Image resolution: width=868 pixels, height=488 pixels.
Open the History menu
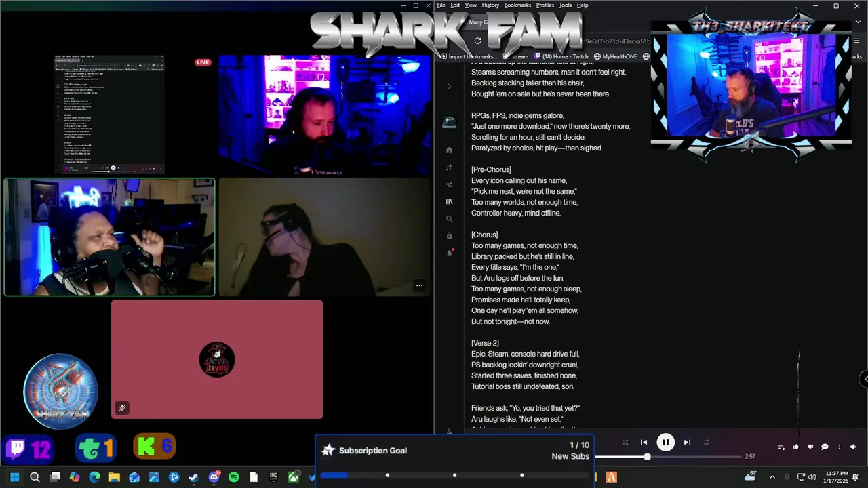[490, 5]
